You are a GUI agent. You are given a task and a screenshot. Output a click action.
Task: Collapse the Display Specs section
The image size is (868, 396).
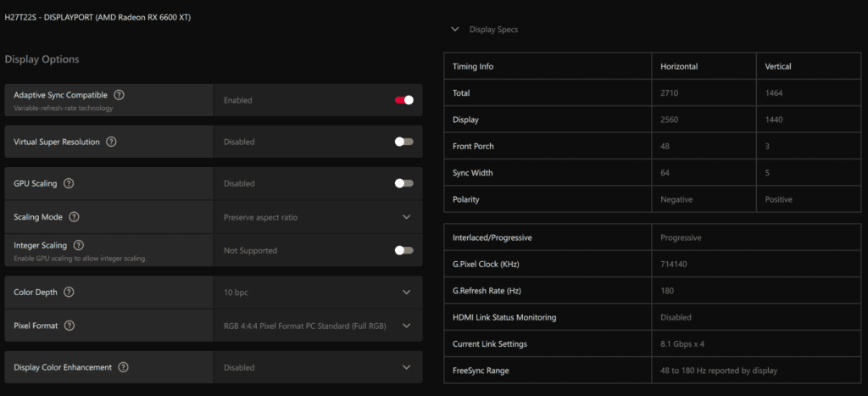(457, 30)
